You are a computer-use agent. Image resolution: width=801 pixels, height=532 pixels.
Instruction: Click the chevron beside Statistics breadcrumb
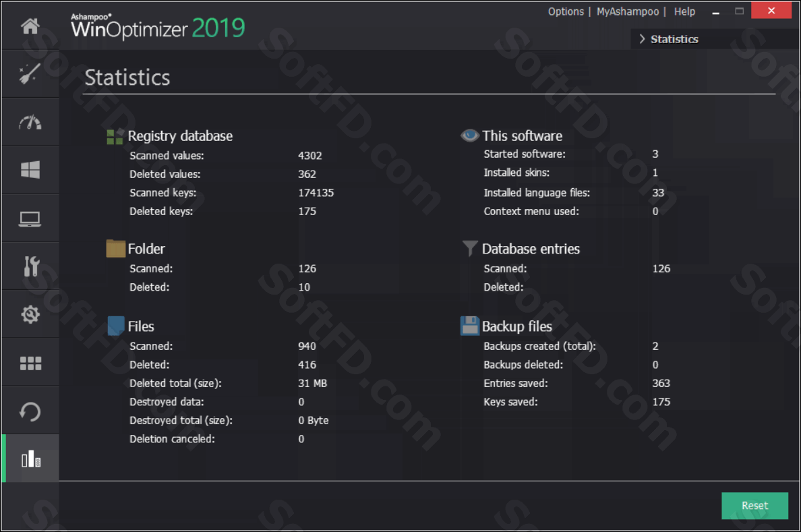click(x=642, y=39)
